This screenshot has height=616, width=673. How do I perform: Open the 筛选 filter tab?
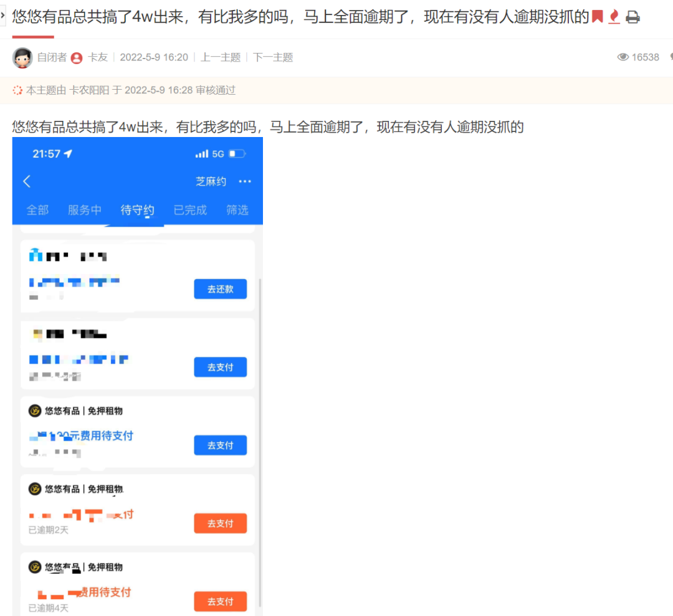click(x=237, y=210)
